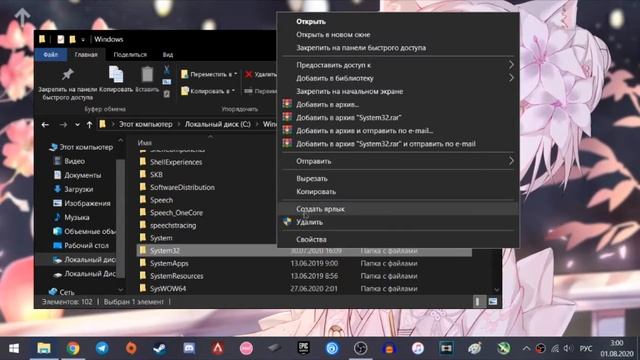640x360 pixels.
Task: Choose Открыть in the context menu
Action: pyautogui.click(x=398, y=22)
